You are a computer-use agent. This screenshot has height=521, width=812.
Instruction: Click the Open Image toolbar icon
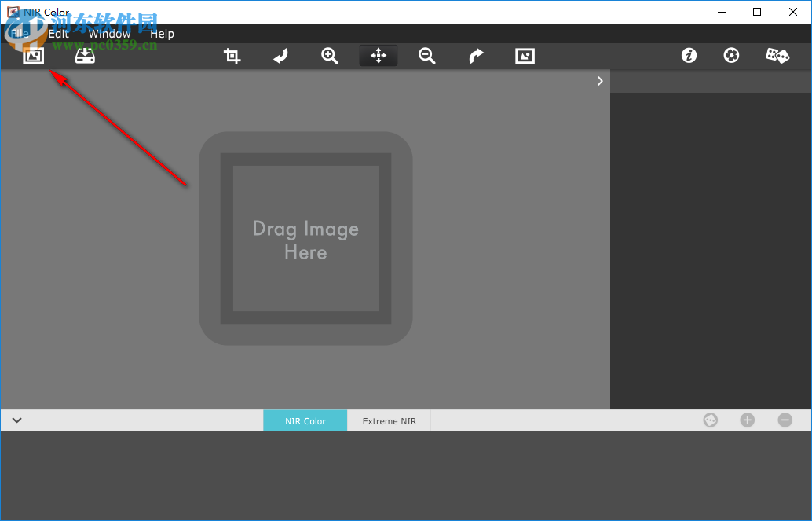coord(33,56)
